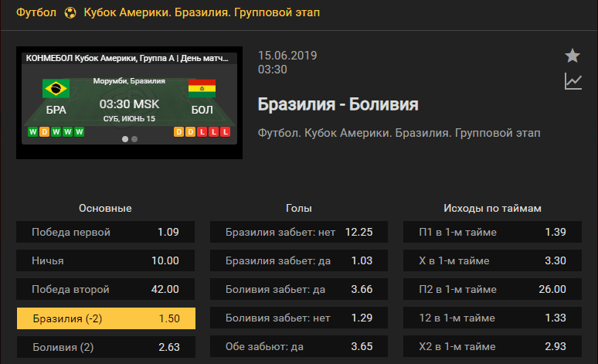Screen dimensions: 598x364
Task: Pick Х2 в 1-м тайме at 2.93
Action: [492, 346]
